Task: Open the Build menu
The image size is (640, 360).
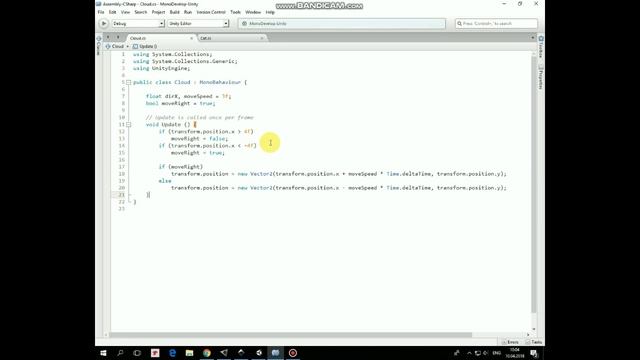Action: pyautogui.click(x=175, y=12)
